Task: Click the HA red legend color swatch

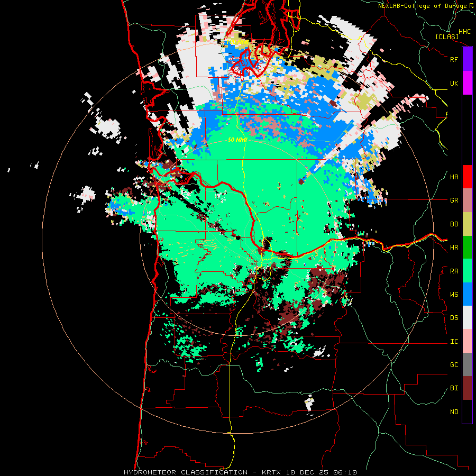Action: pyautogui.click(x=467, y=177)
